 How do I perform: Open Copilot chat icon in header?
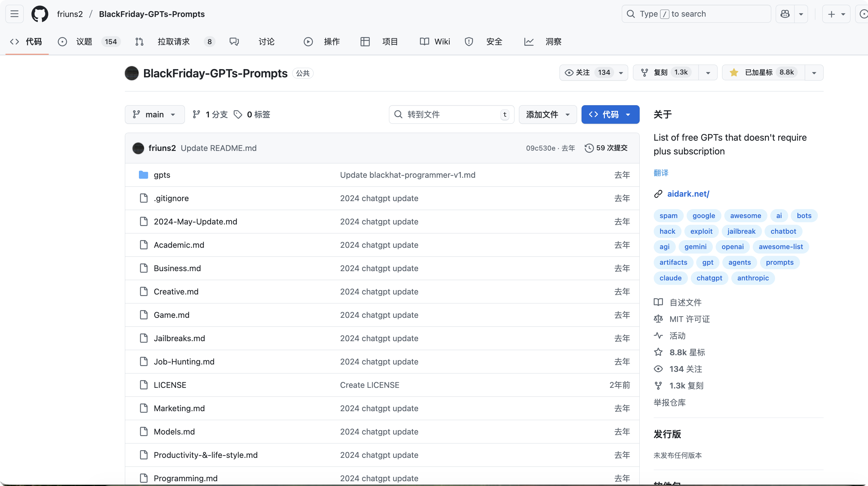pyautogui.click(x=785, y=14)
